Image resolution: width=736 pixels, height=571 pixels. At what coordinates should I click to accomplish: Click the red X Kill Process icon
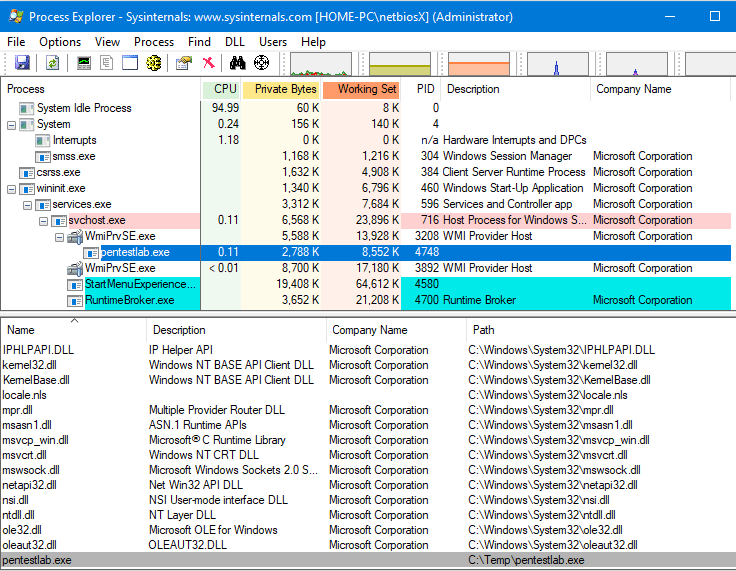[208, 63]
